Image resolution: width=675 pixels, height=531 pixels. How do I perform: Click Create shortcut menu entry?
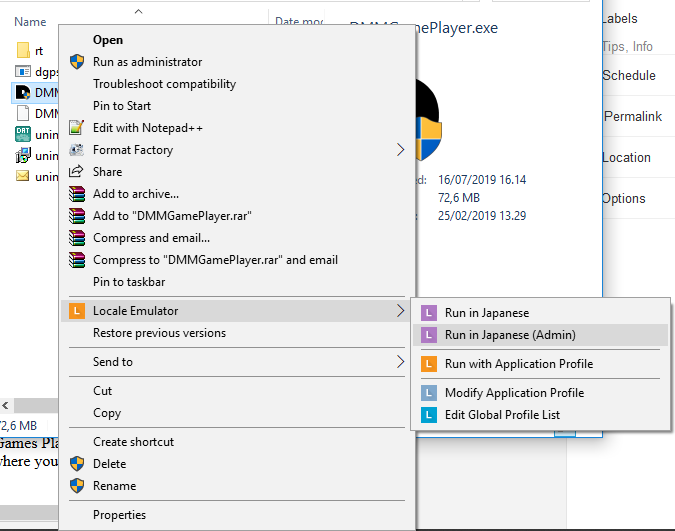pyautogui.click(x=133, y=442)
